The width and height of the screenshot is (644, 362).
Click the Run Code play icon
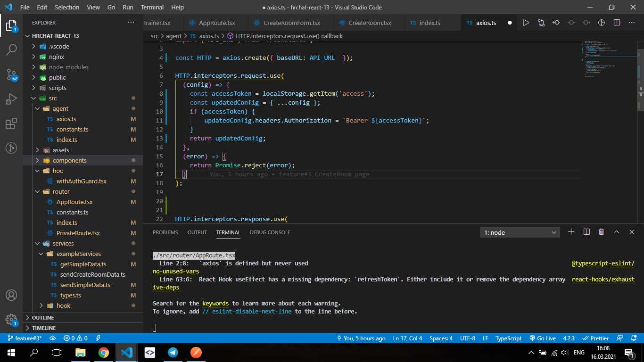(x=526, y=23)
